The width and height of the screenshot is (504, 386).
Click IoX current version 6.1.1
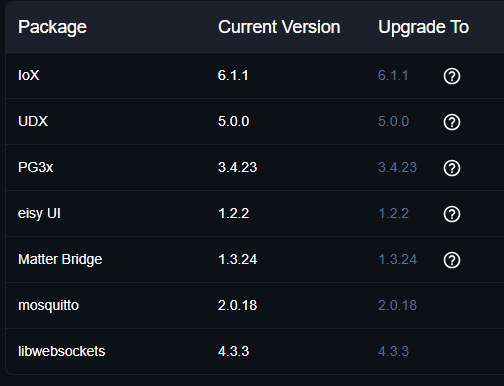coord(233,75)
